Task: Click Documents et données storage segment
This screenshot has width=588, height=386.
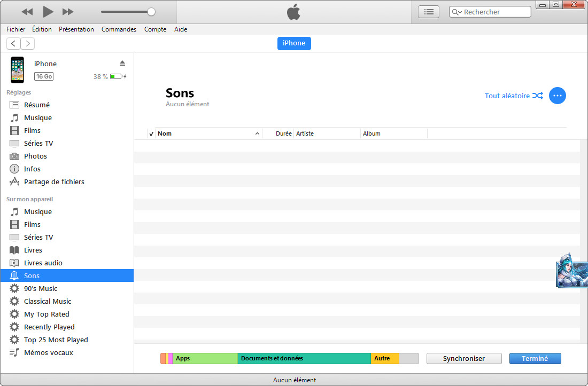Action: point(304,358)
